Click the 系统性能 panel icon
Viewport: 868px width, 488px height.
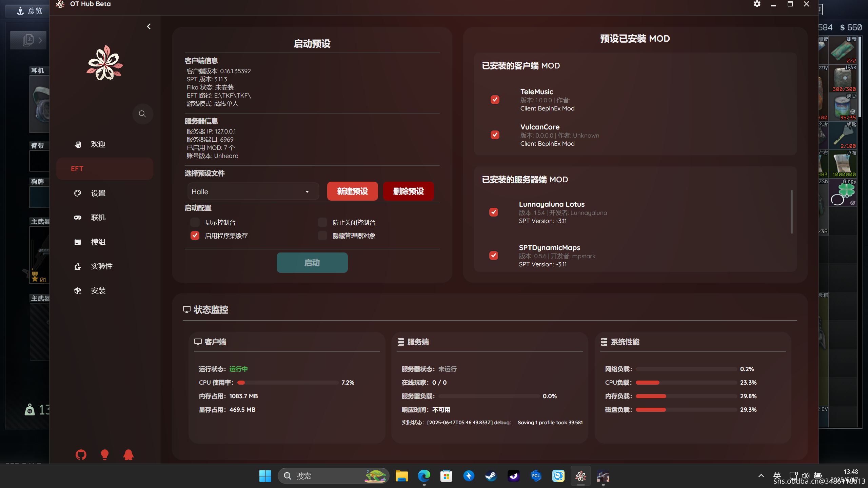point(604,342)
